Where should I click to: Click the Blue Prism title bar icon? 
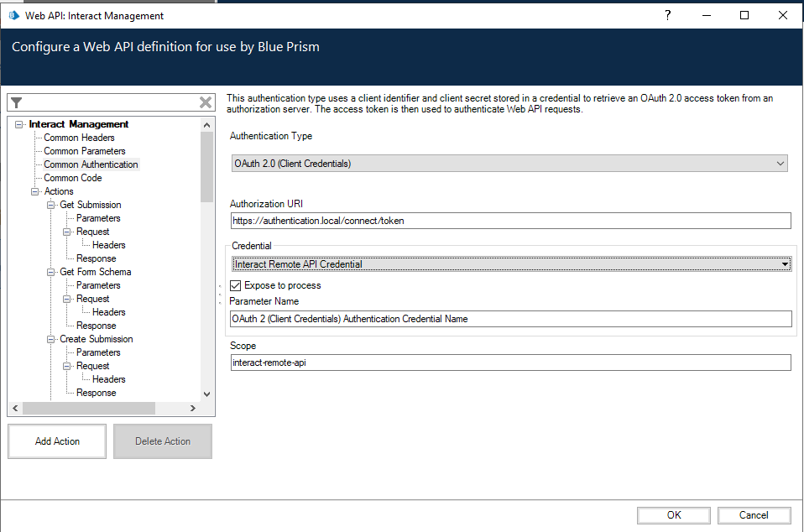click(13, 15)
